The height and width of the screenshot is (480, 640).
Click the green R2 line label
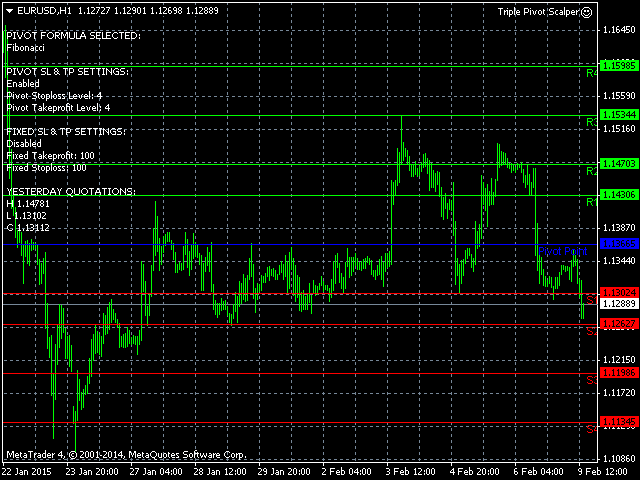(591, 171)
